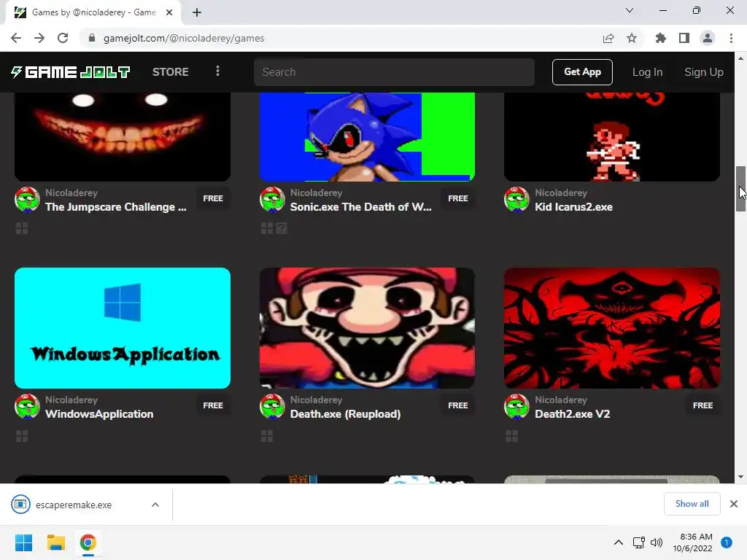Open a new browser tab
This screenshot has width=747, height=560.
(197, 12)
